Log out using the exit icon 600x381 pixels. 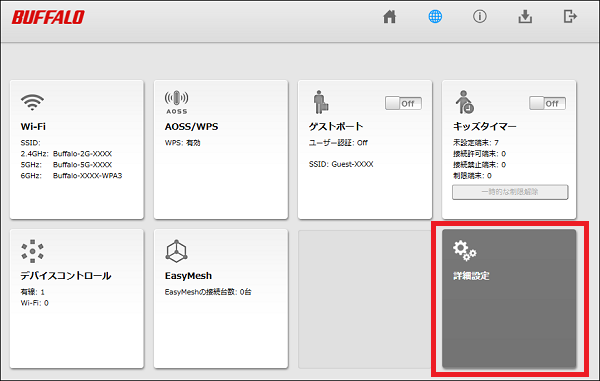point(570,16)
